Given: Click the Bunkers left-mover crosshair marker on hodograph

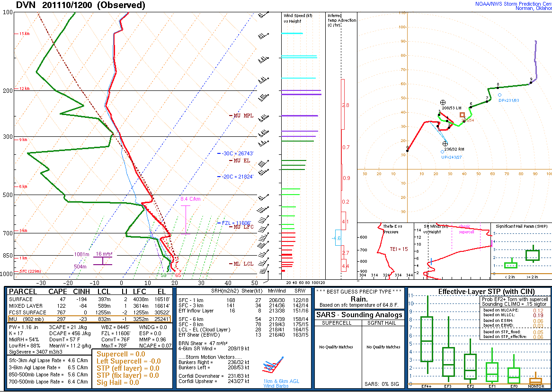Looking at the screenshot, I should pyautogui.click(x=443, y=103).
